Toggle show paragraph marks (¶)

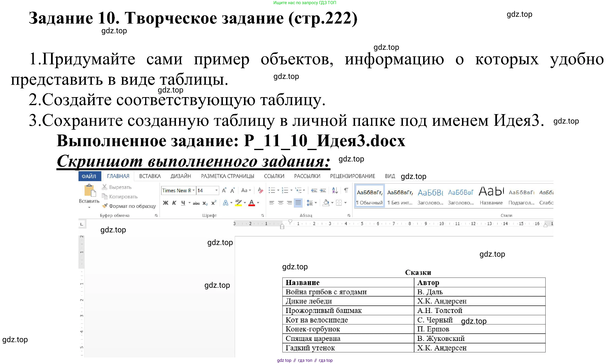point(346,190)
